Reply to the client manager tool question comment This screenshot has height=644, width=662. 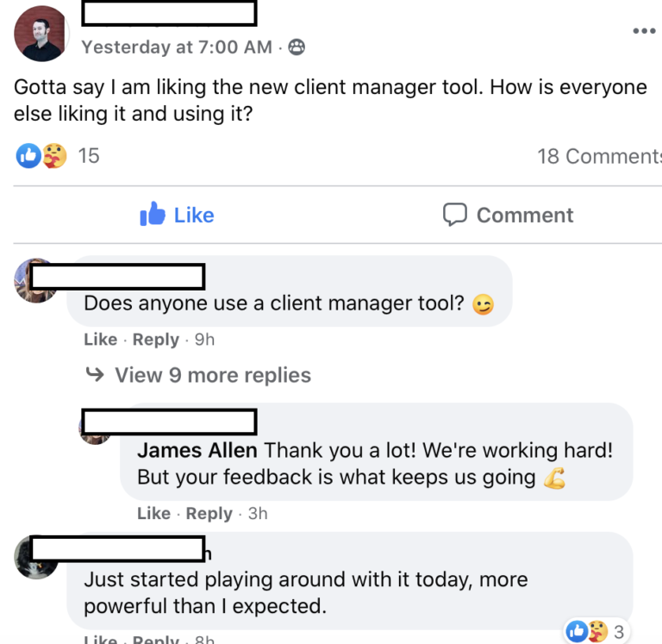(156, 340)
